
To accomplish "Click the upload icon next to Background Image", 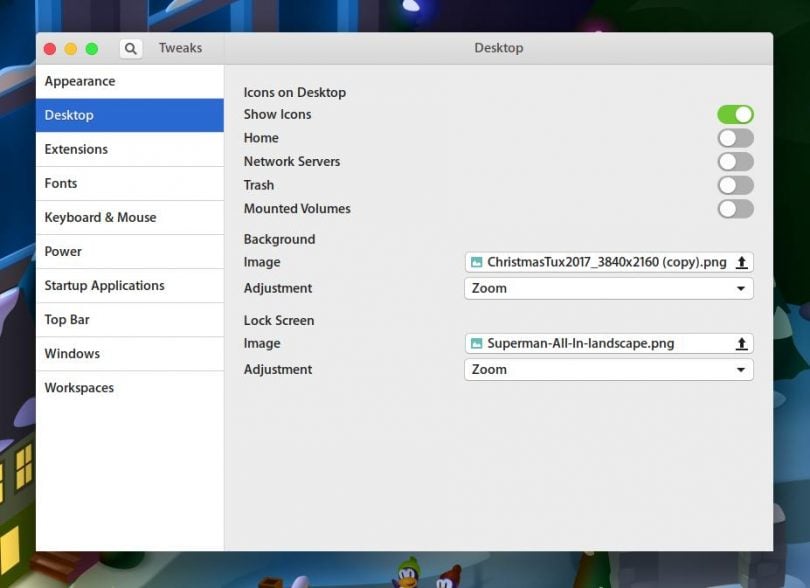I will tap(741, 262).
